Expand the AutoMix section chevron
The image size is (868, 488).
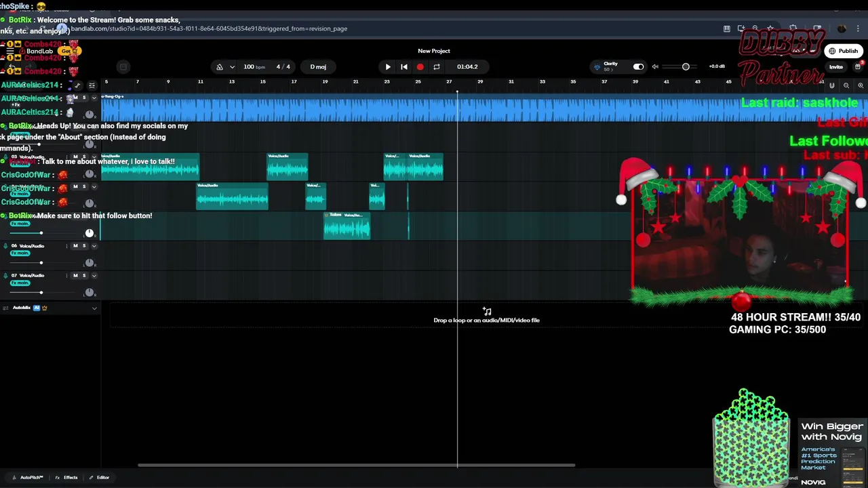click(94, 308)
